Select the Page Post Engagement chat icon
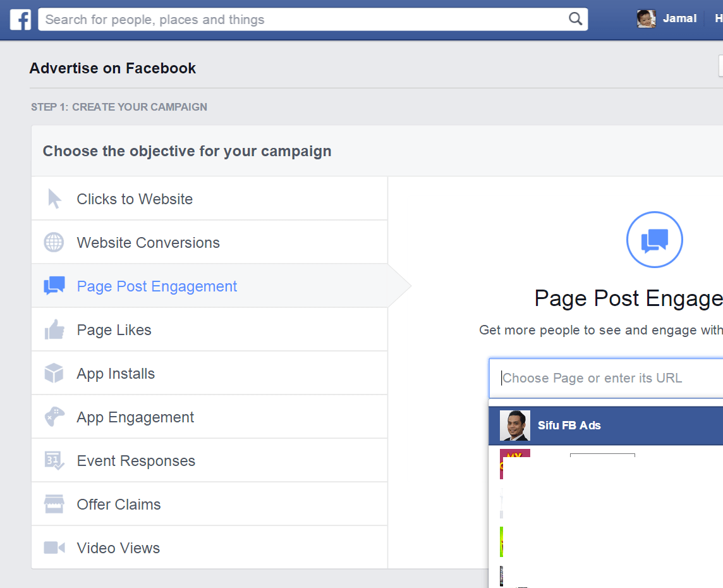723x588 pixels. pos(54,286)
